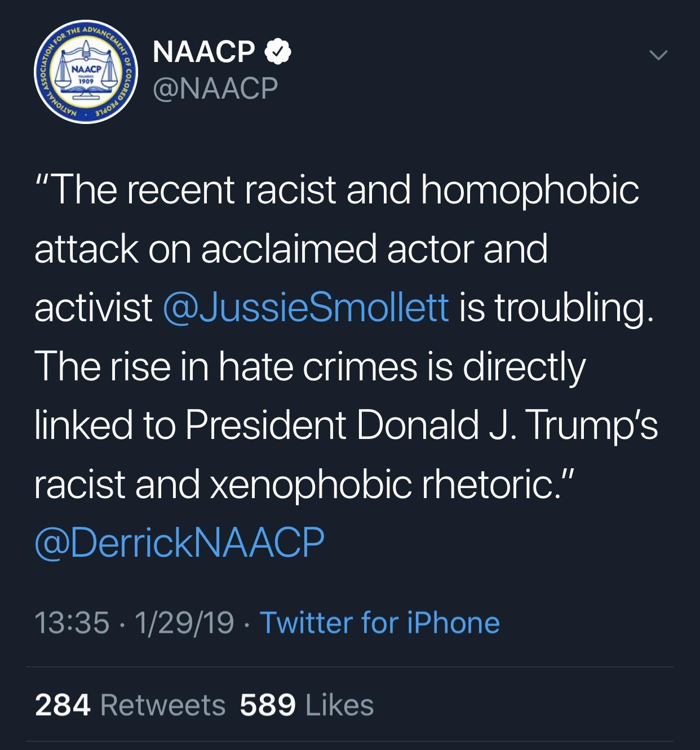
Task: View the 284 Retweets list
Action: coord(130,705)
